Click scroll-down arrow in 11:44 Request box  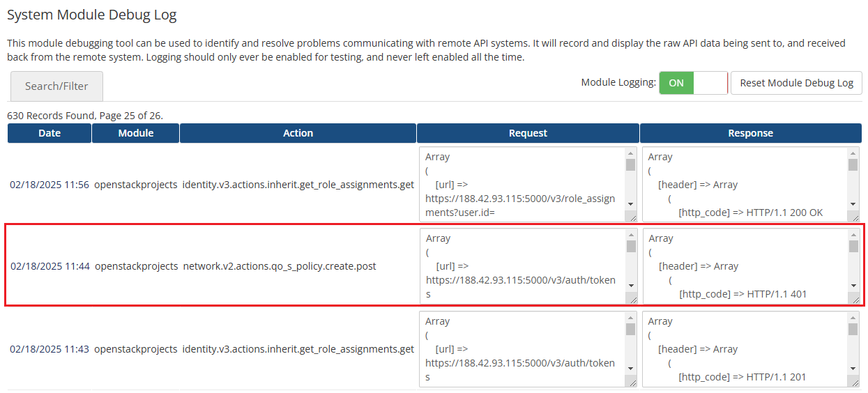[632, 286]
